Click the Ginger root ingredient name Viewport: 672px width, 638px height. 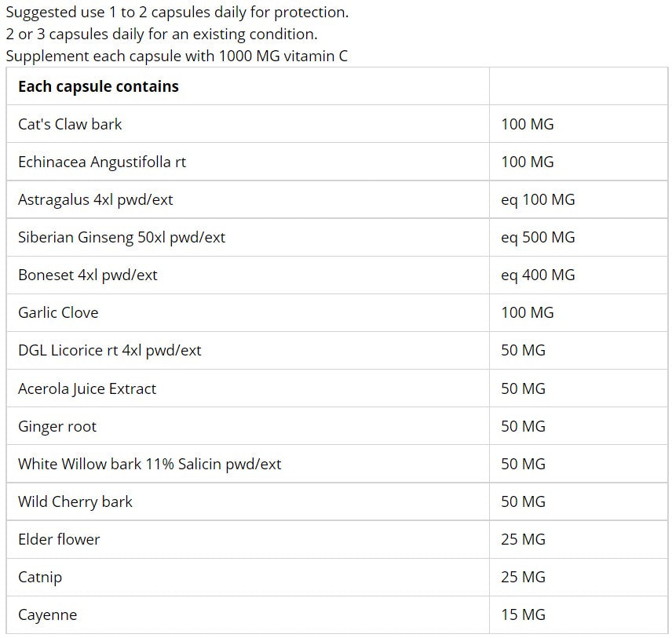57,426
